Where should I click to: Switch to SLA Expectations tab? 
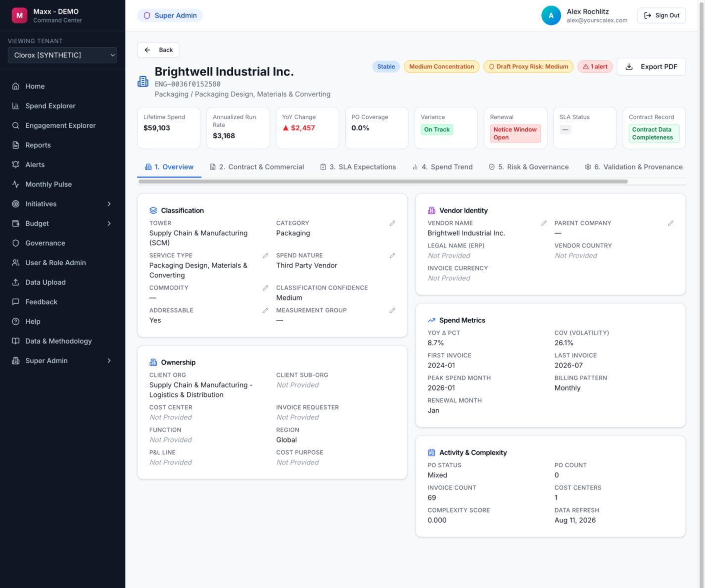pyautogui.click(x=358, y=167)
